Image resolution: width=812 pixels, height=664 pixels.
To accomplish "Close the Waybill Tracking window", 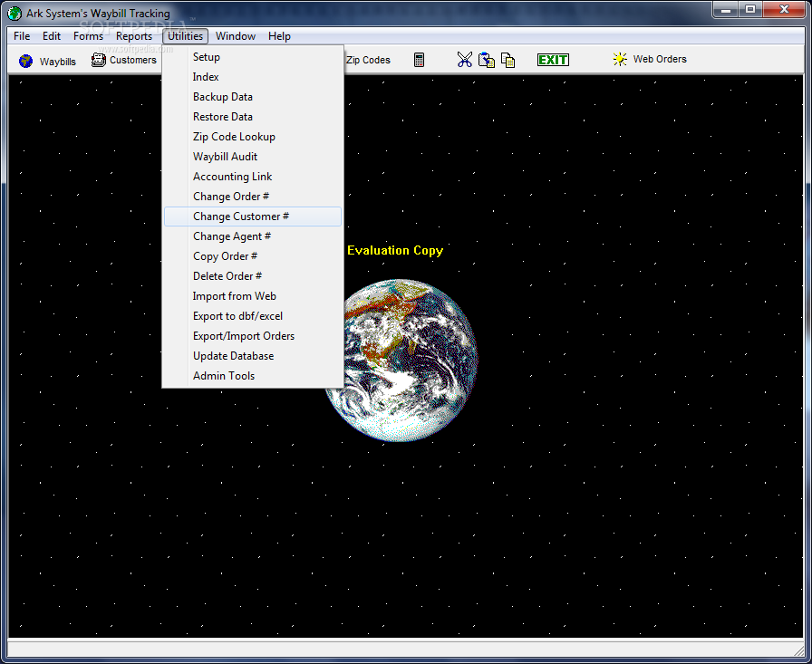I will [784, 9].
